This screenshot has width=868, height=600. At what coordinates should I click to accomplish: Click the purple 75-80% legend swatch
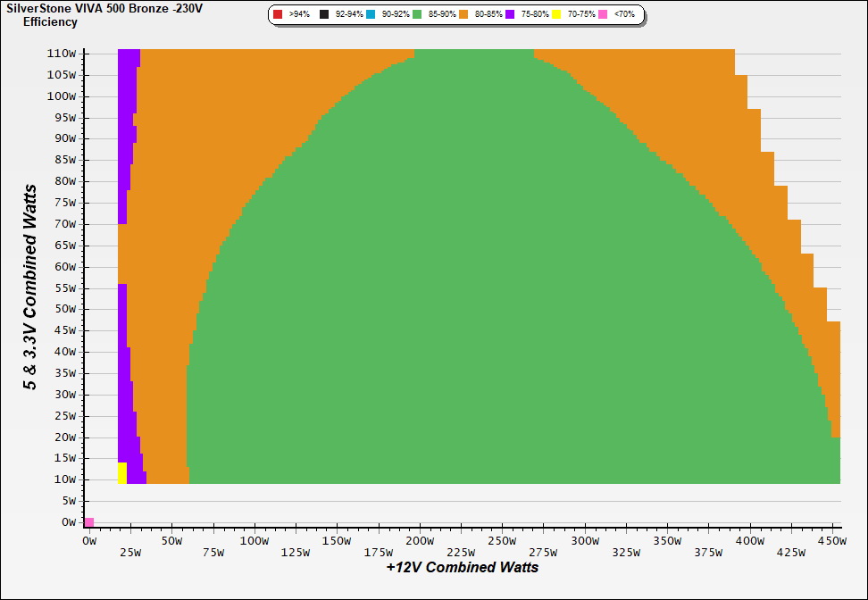point(511,15)
